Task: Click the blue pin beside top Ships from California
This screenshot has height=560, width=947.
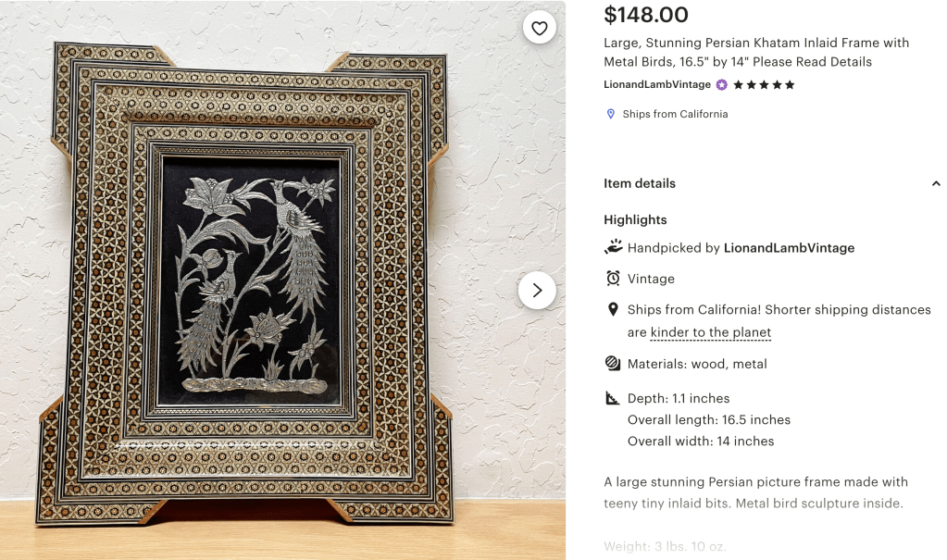Action: point(611,114)
